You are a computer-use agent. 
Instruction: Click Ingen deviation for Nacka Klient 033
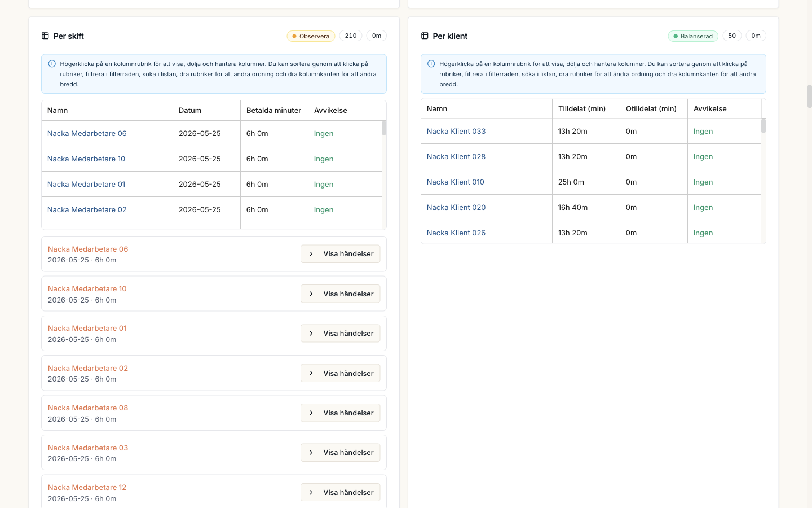click(703, 131)
